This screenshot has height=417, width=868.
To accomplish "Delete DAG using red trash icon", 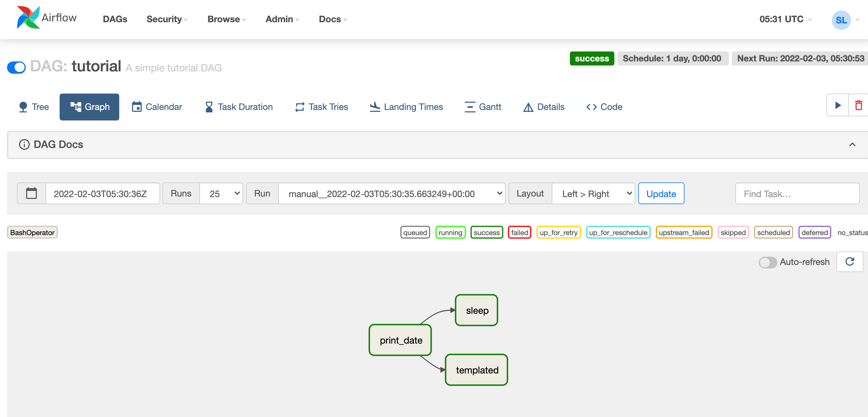I will [859, 106].
